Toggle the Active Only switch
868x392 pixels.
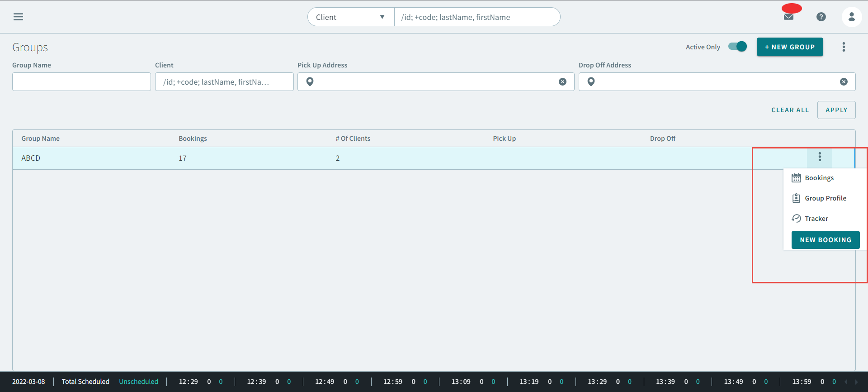coord(737,47)
